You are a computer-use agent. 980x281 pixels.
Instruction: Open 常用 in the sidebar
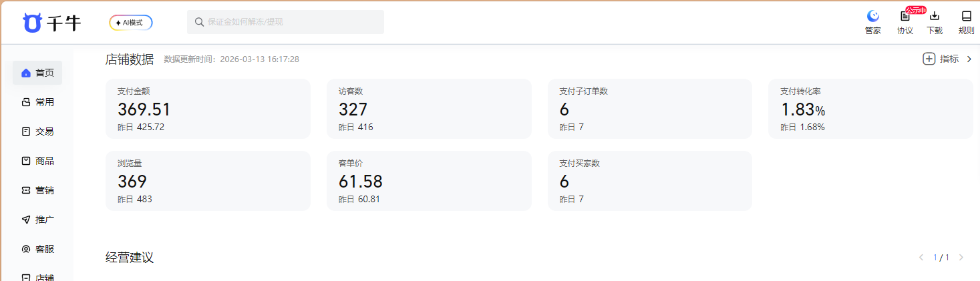click(37, 102)
